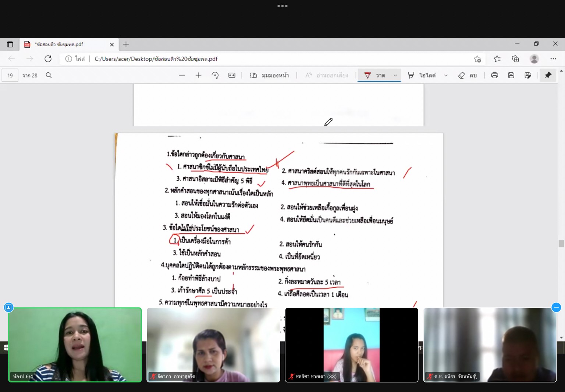This screenshot has height=392, width=565.
Task: Toggle the Draw tool
Action: [374, 75]
